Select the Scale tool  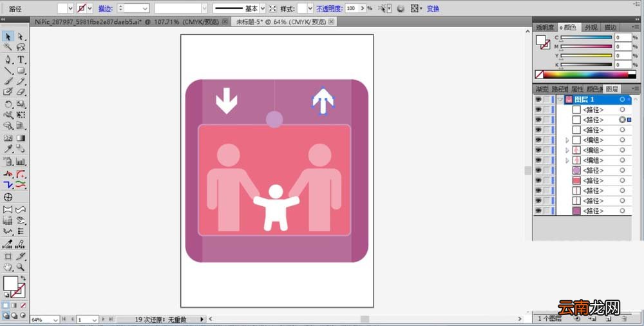click(x=21, y=104)
